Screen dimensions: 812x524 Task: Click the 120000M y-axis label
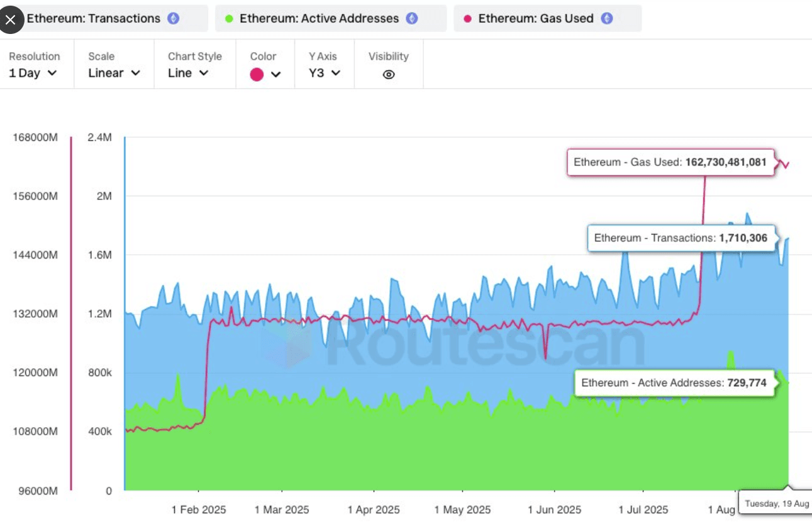click(35, 372)
